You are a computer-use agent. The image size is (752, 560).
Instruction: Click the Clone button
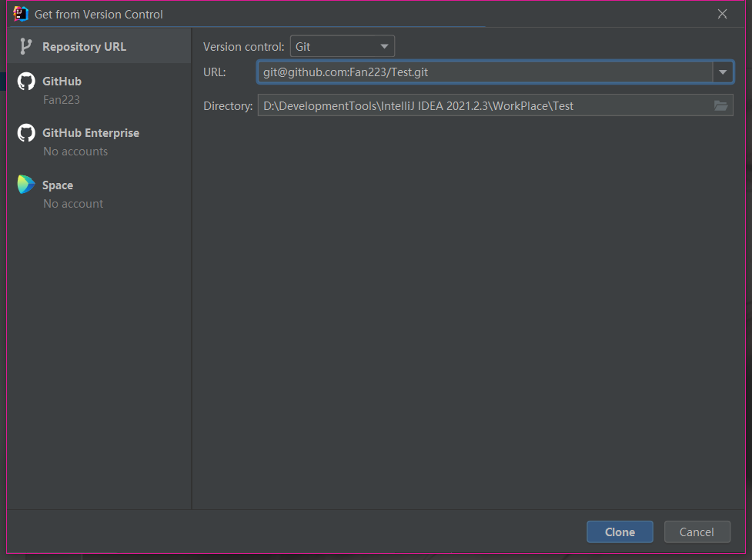620,532
